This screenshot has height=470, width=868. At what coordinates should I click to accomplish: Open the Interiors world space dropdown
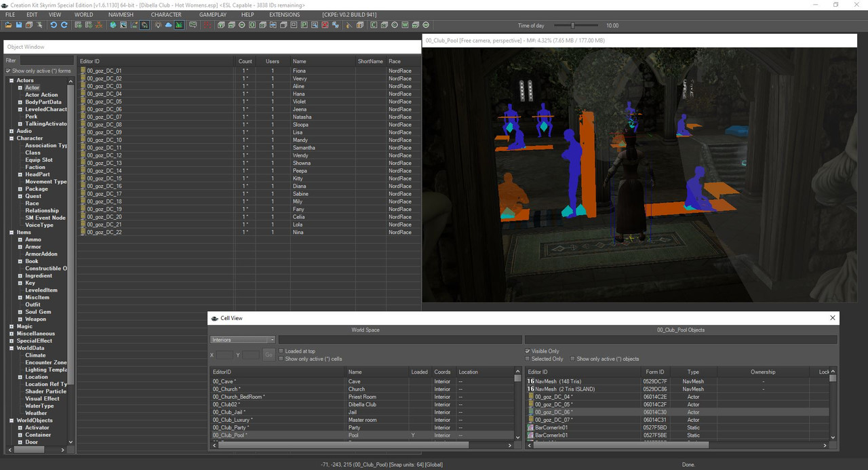[x=242, y=340]
